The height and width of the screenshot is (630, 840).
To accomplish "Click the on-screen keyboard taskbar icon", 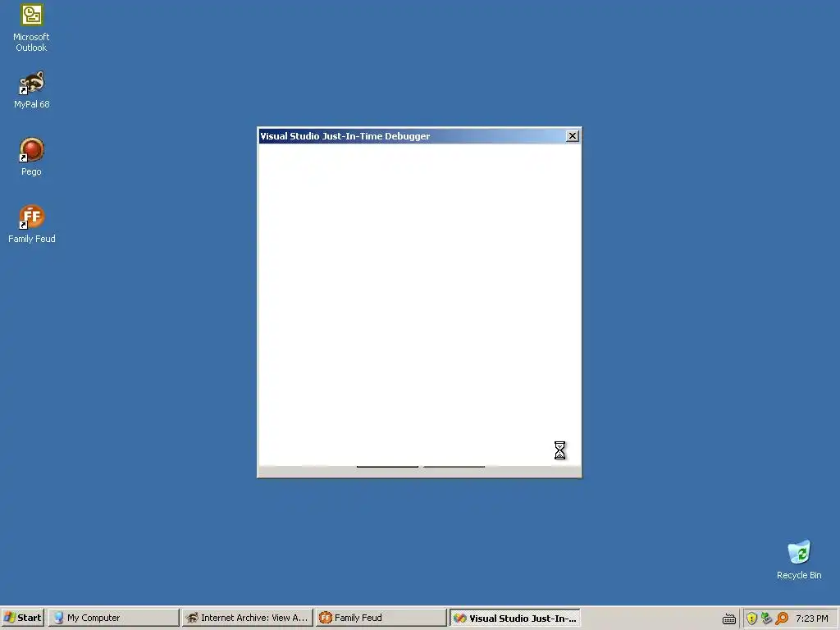I will 728,619.
